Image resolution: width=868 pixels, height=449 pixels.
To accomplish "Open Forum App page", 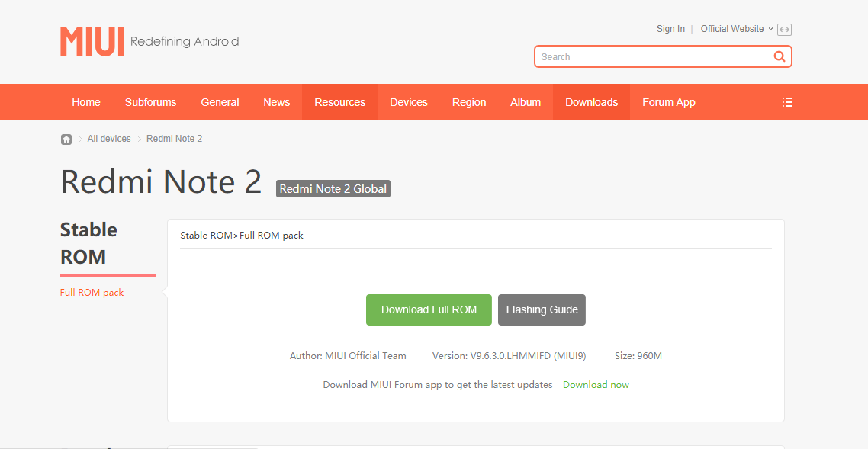I will 668,102.
